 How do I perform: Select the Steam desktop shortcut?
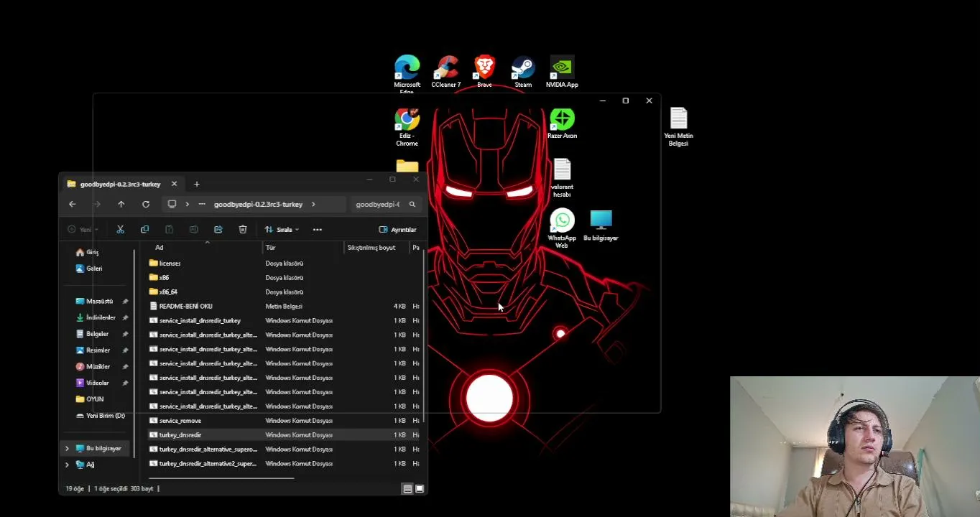click(x=523, y=72)
